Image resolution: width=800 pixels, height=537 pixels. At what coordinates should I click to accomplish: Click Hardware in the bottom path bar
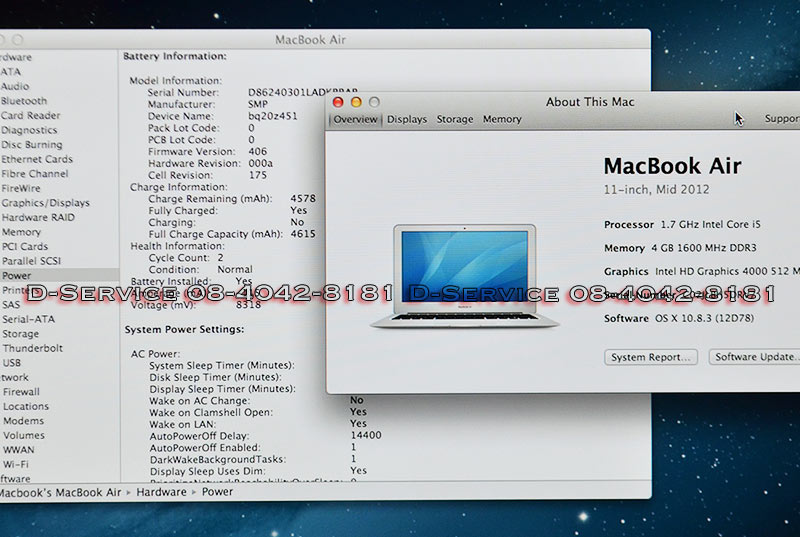(161, 492)
